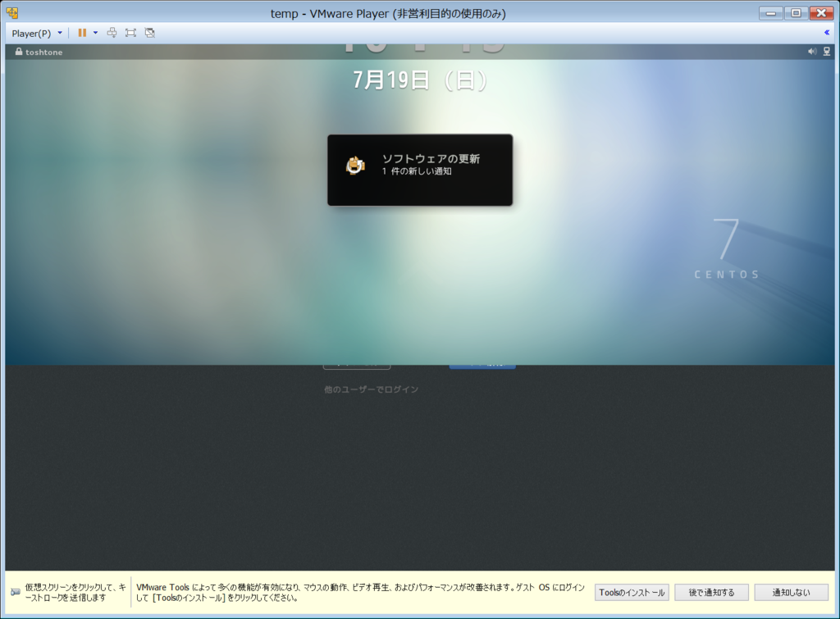Click the toshtone username label
840x619 pixels.
[x=44, y=52]
